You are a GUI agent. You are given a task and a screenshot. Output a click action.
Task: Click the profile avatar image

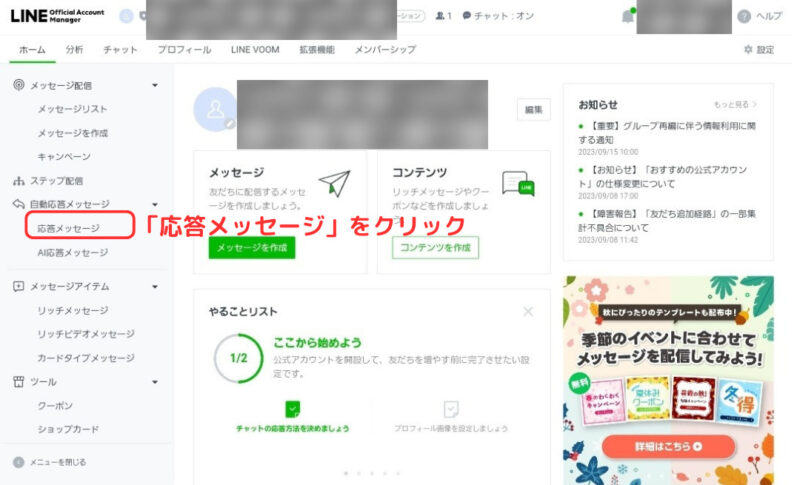tap(215, 109)
